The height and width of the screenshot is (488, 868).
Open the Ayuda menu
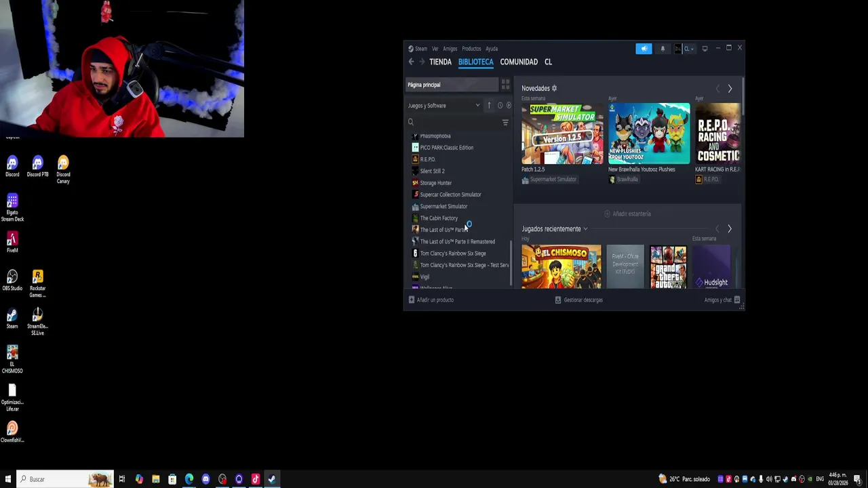[x=492, y=49]
